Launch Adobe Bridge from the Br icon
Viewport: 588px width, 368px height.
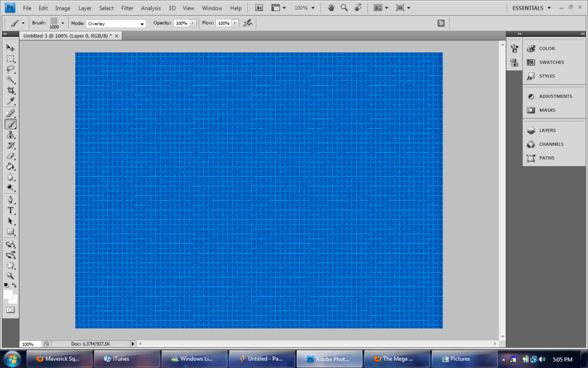259,8
